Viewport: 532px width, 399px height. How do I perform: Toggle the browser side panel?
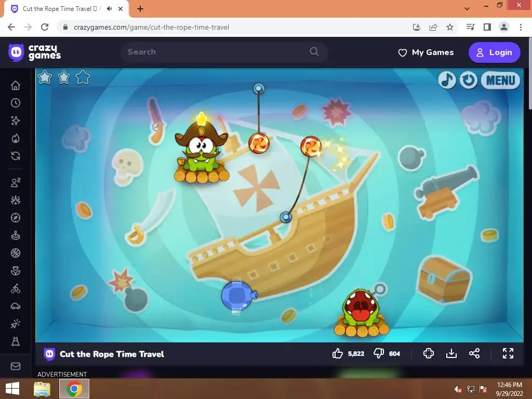487,27
